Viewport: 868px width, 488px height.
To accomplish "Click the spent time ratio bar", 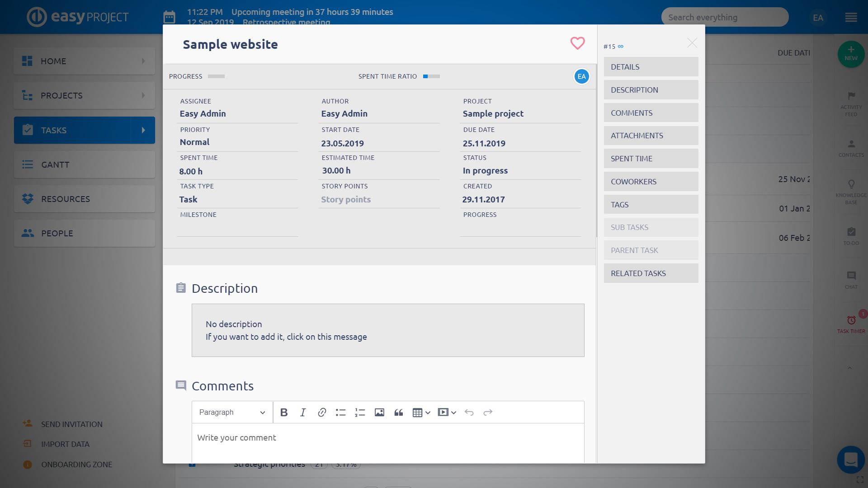I will tap(431, 76).
